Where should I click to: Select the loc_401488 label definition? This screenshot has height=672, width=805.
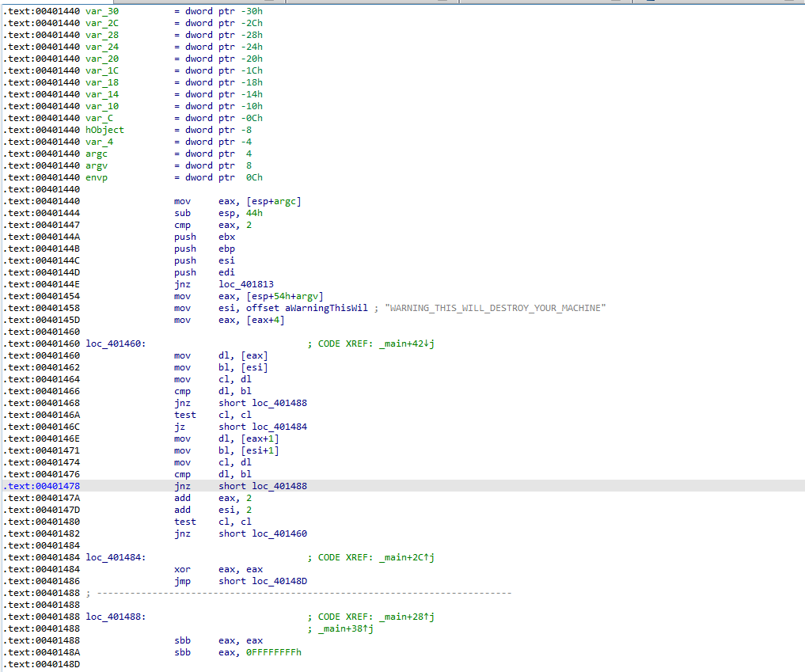tap(116, 617)
